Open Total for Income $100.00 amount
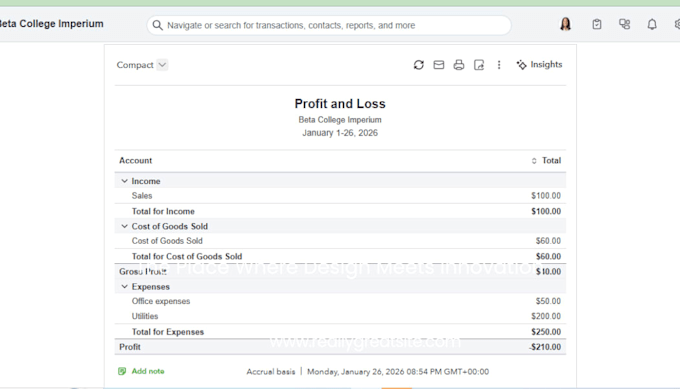Image resolution: width=680 pixels, height=389 pixels. click(x=546, y=211)
